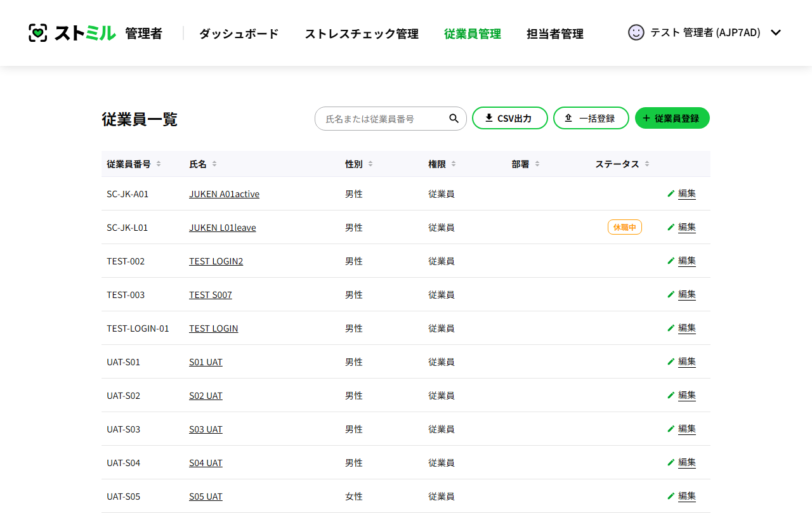The image size is (812, 513).
Task: Open employee JUKEN L01leave name link
Action: tap(222, 228)
